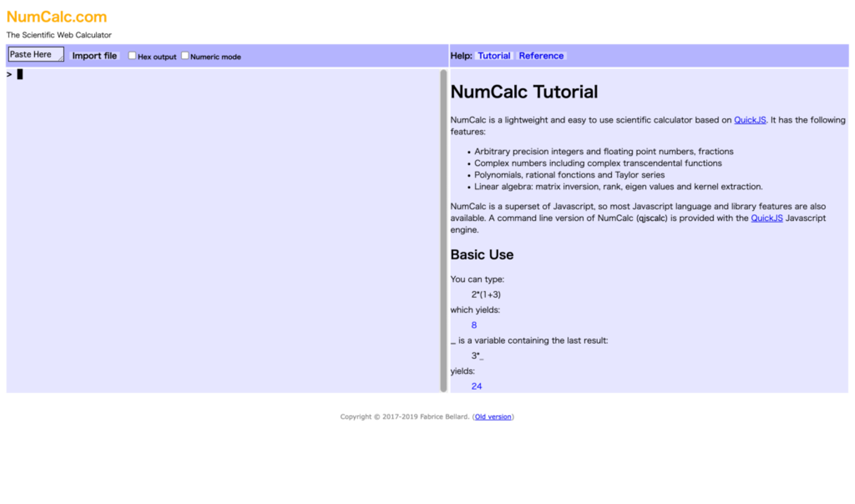
Task: Enable the Numeric mode checkbox
Action: (185, 55)
